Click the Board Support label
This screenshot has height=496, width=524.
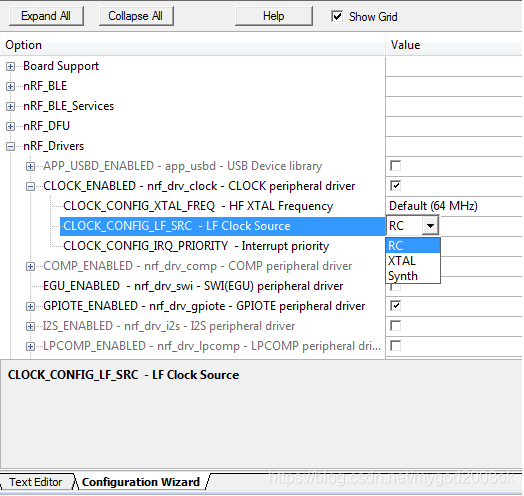coord(61,66)
